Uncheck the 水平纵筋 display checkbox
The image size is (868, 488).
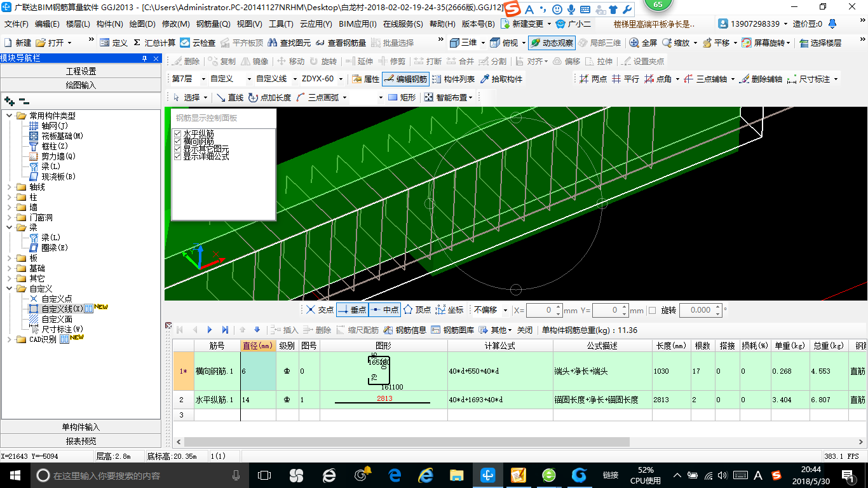pos(178,134)
